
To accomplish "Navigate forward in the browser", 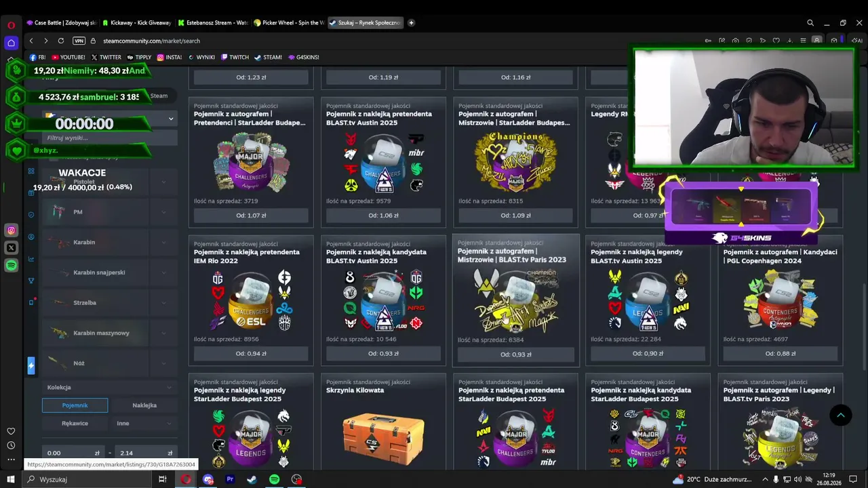I will pyautogui.click(x=45, y=41).
